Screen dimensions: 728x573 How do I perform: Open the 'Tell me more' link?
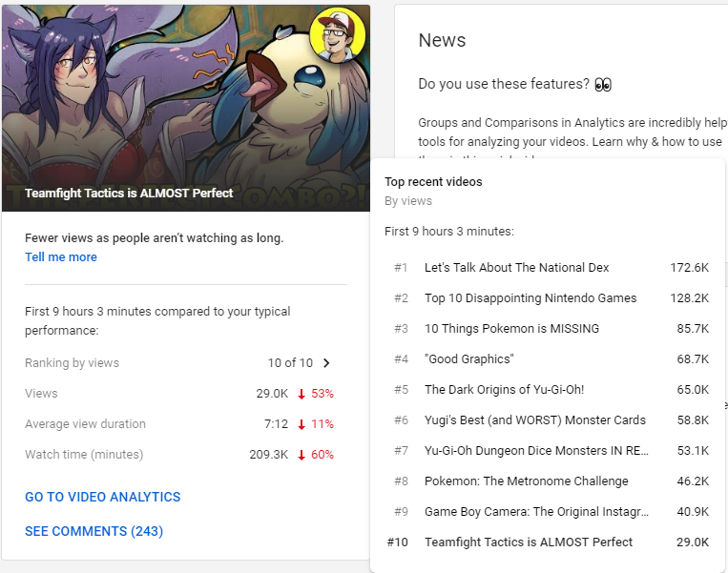coord(61,257)
